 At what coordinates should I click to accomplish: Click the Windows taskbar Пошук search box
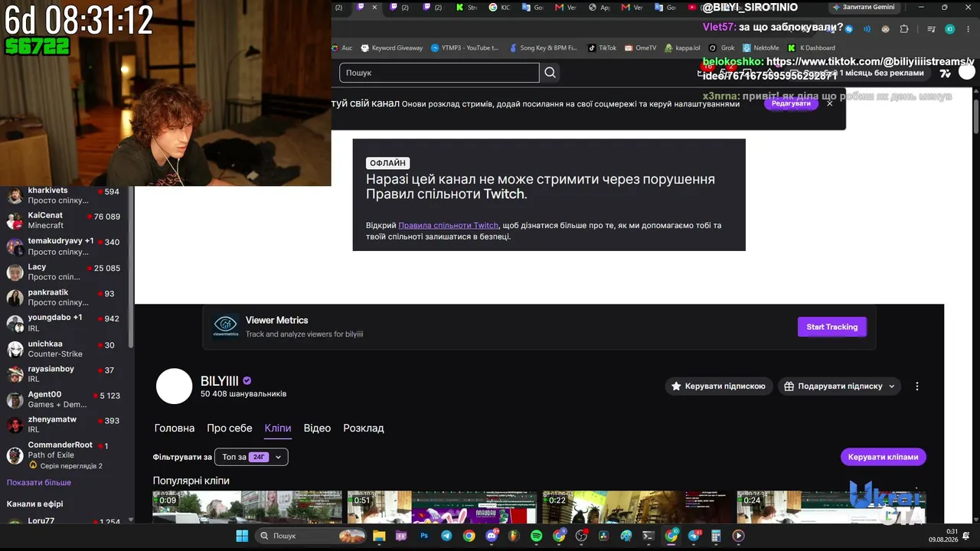click(311, 536)
